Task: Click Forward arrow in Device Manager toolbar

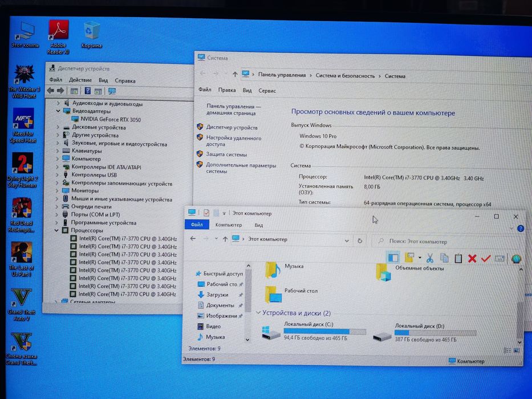Action: click(x=60, y=90)
